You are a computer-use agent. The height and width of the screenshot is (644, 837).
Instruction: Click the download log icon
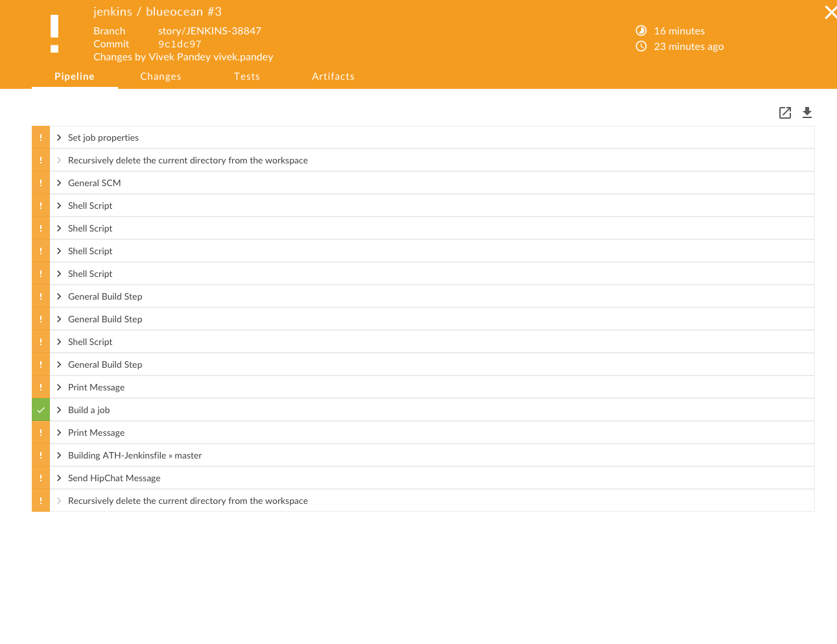click(807, 113)
